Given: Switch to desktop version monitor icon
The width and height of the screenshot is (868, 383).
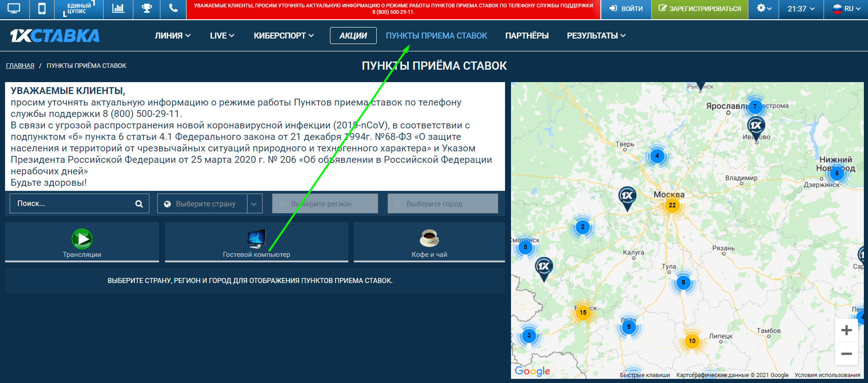Looking at the screenshot, I should point(14,9).
